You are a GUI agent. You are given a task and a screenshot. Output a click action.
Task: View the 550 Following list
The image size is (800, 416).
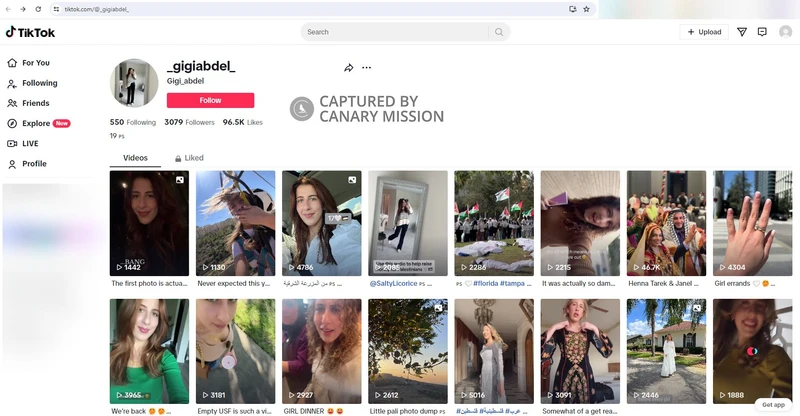tap(133, 123)
